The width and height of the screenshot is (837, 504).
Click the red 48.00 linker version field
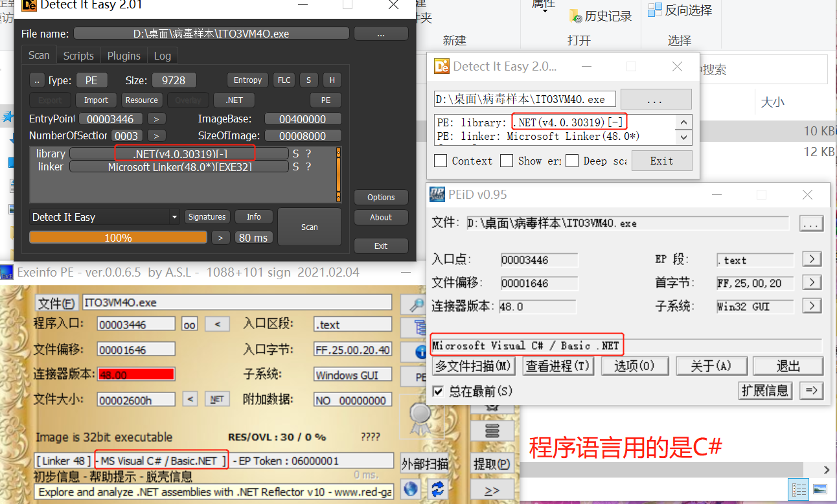pos(136,374)
